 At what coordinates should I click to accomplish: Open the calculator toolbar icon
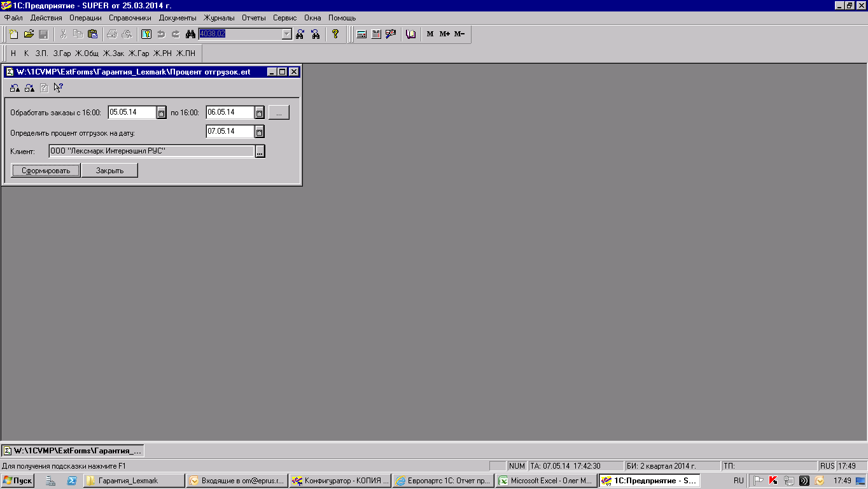click(361, 34)
